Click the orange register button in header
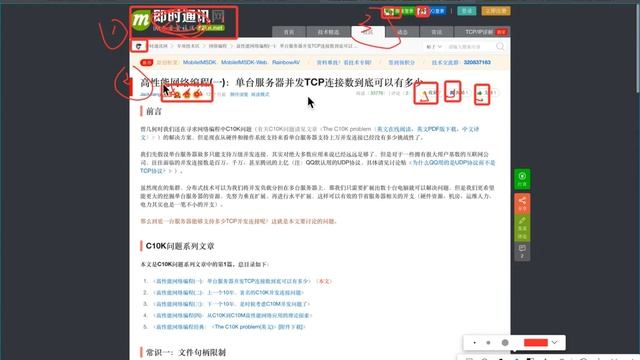Viewport: 640px width, 360px height. click(496, 11)
